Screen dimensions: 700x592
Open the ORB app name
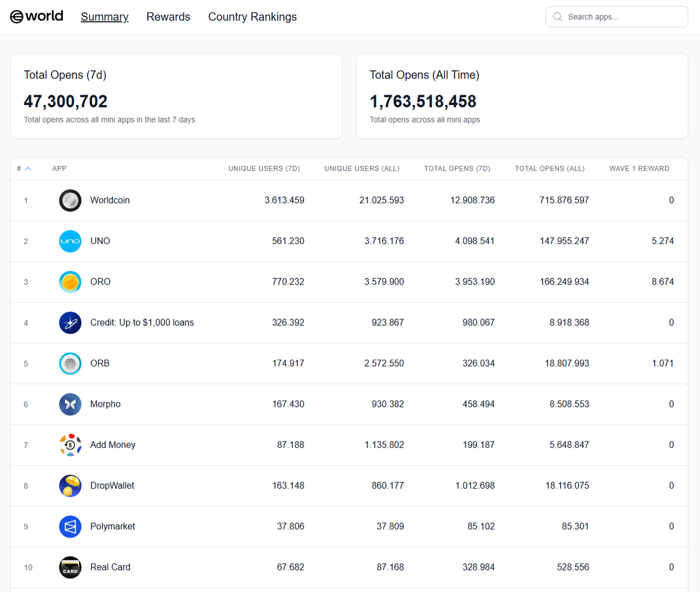point(100,363)
